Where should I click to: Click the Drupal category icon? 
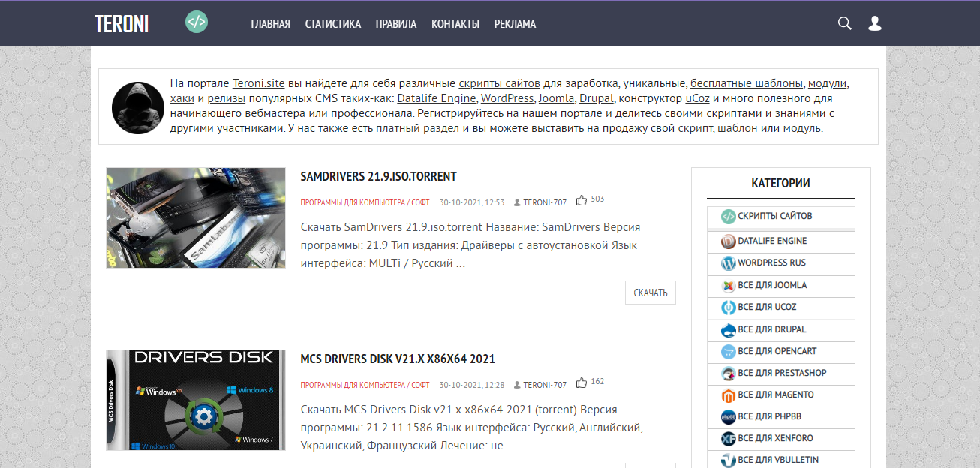point(728,329)
